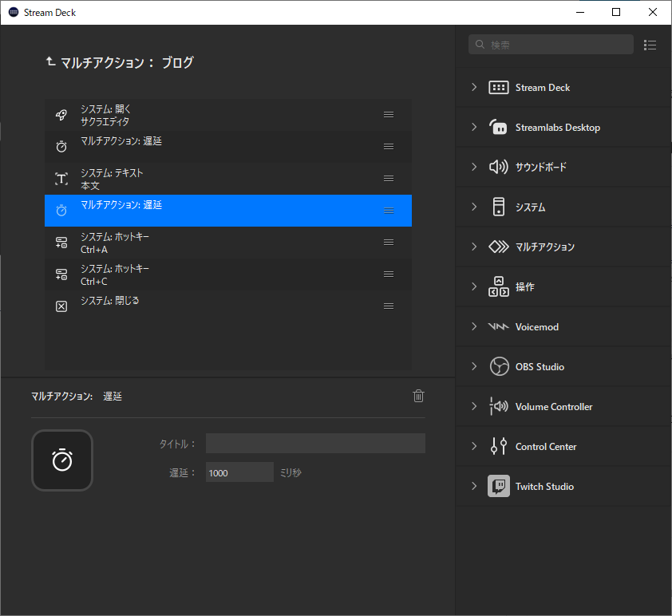Toggle the action list view icon
This screenshot has width=672, height=616.
click(650, 45)
